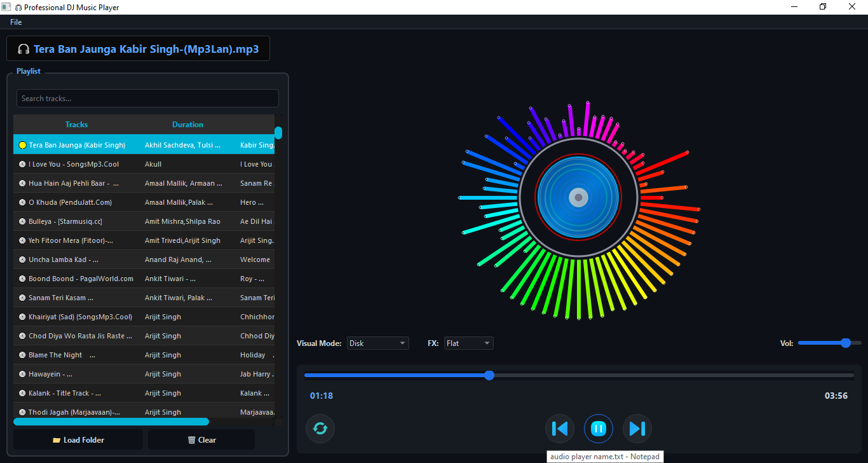
Task: Adjust the Vol slider handle
Action: (846, 343)
